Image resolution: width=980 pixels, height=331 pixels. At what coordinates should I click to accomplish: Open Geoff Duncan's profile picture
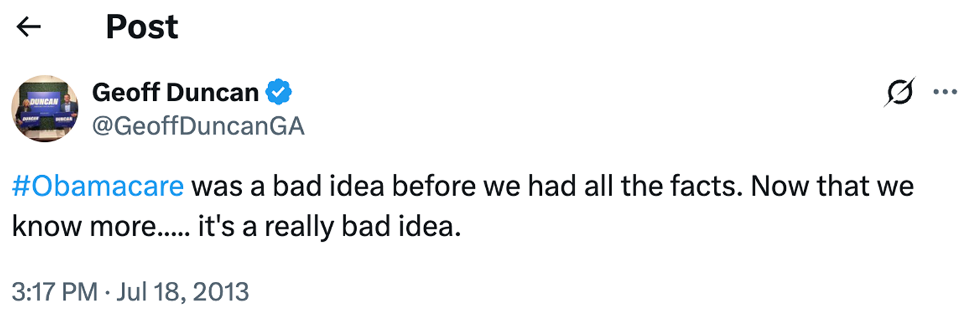pos(45,109)
